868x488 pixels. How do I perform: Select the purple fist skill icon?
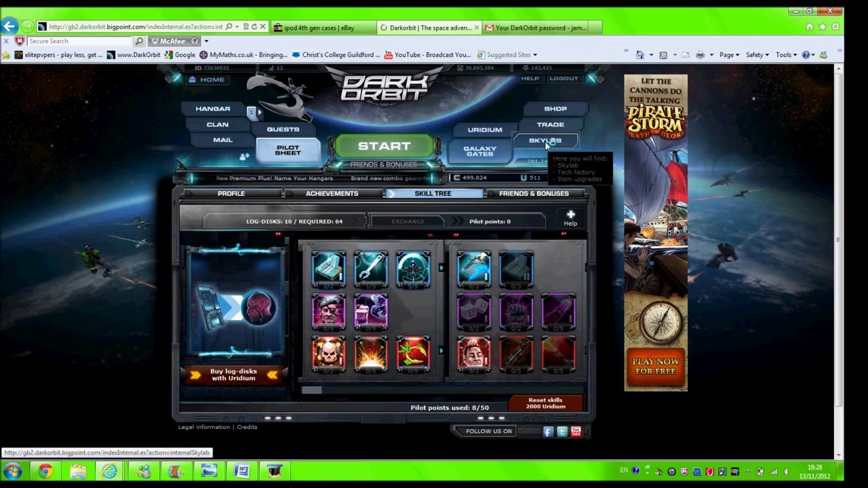tap(516, 312)
